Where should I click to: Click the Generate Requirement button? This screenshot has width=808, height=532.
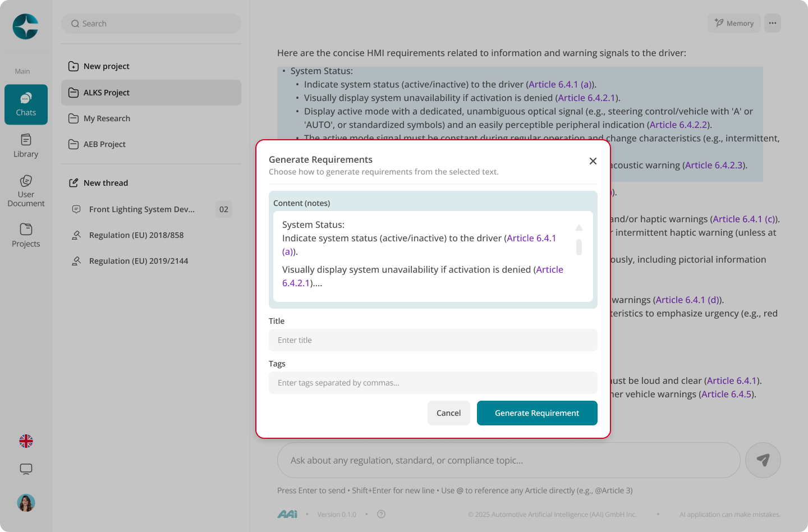click(537, 413)
